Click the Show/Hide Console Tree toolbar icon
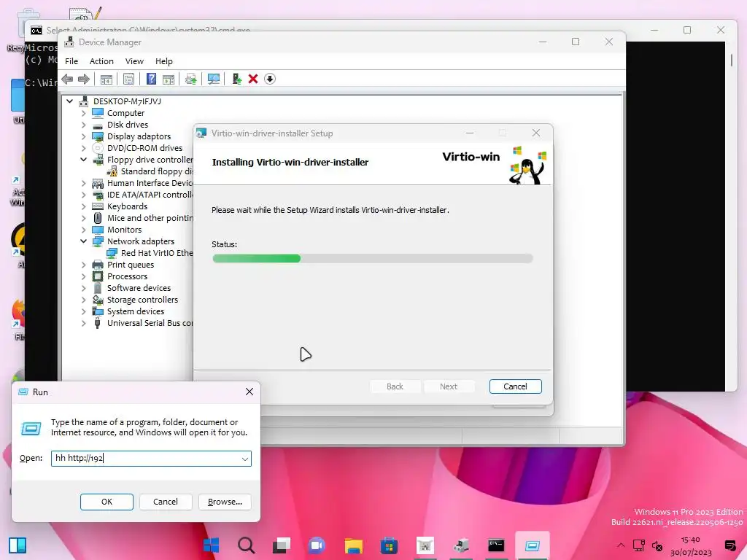Screen dimensions: 747x560 pos(107,79)
